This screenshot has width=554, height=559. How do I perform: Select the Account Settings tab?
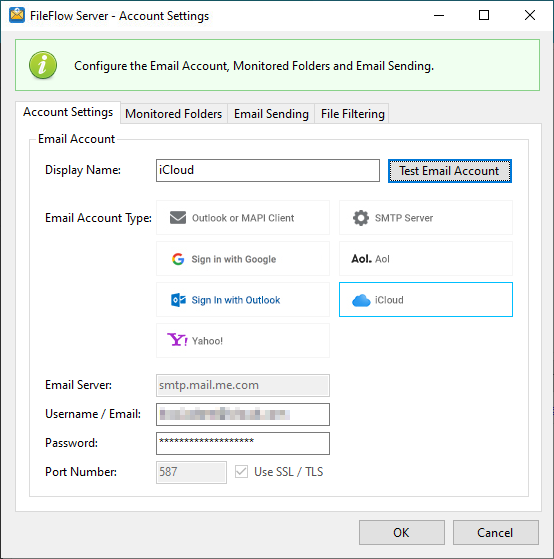[68, 112]
